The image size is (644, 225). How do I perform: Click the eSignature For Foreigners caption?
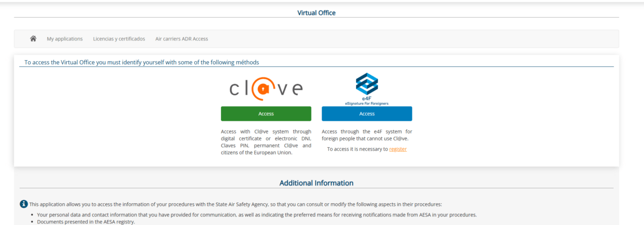(367, 103)
